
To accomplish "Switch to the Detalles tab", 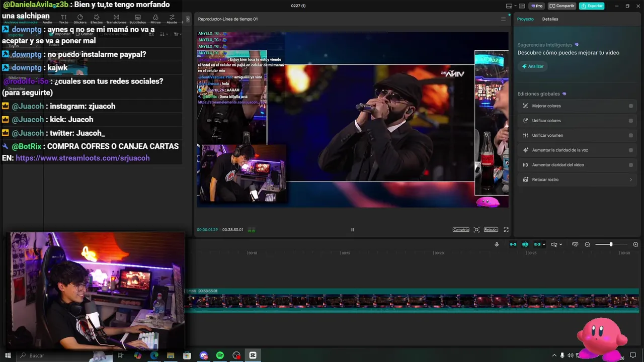I will point(550,19).
